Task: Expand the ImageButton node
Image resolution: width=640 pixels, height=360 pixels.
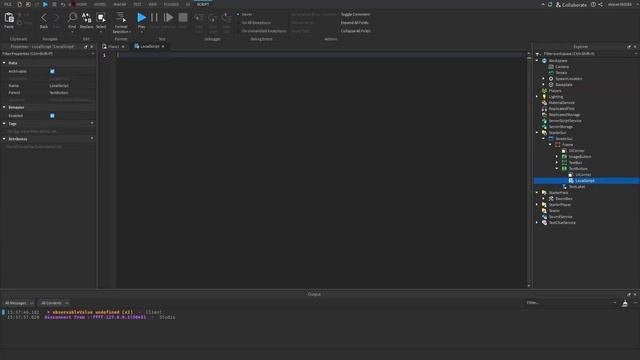Action: tap(557, 157)
